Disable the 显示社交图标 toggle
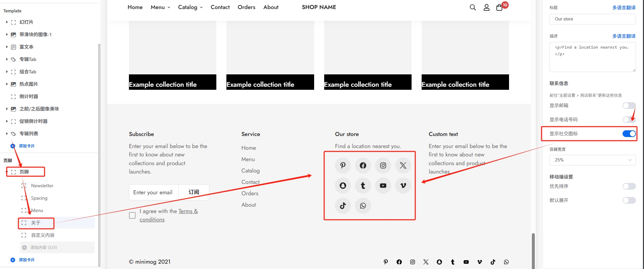Image resolution: width=644 pixels, height=269 pixels. (629, 134)
